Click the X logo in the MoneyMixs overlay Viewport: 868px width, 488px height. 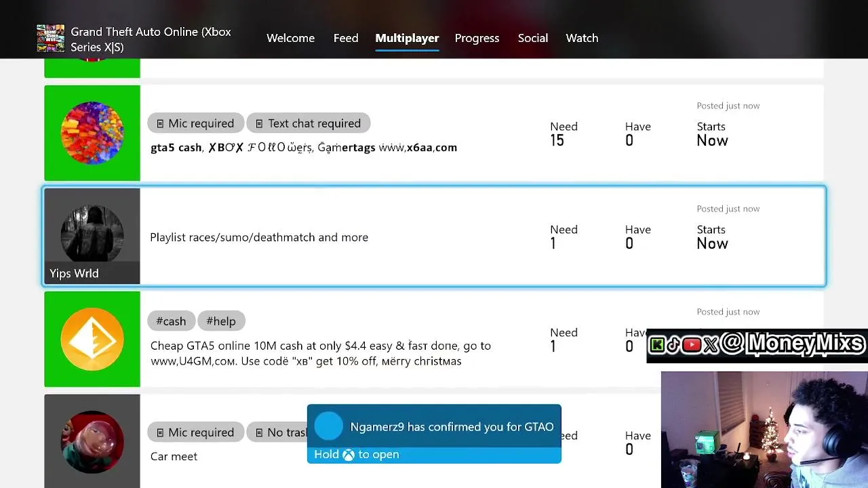click(710, 345)
